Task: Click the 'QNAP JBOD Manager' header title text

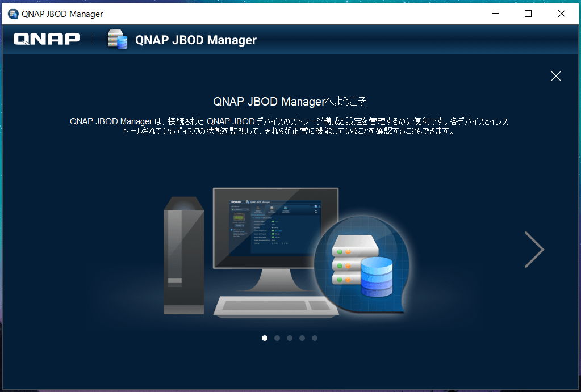Action: point(195,40)
